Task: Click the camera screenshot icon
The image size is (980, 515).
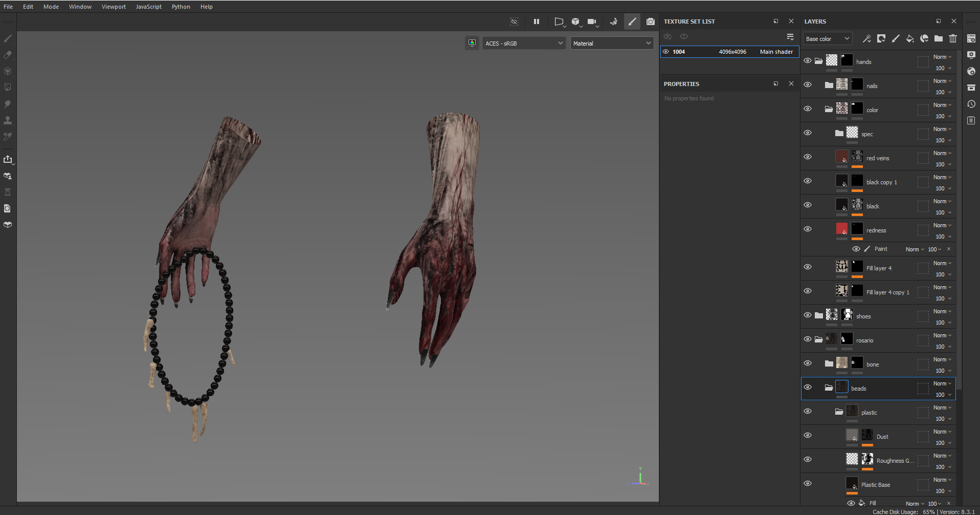Action: click(x=650, y=22)
